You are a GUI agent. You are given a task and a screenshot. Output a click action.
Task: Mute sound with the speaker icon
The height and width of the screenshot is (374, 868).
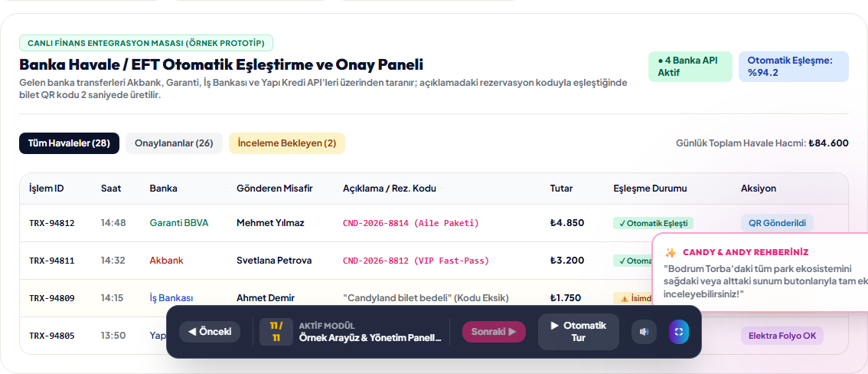pyautogui.click(x=644, y=332)
